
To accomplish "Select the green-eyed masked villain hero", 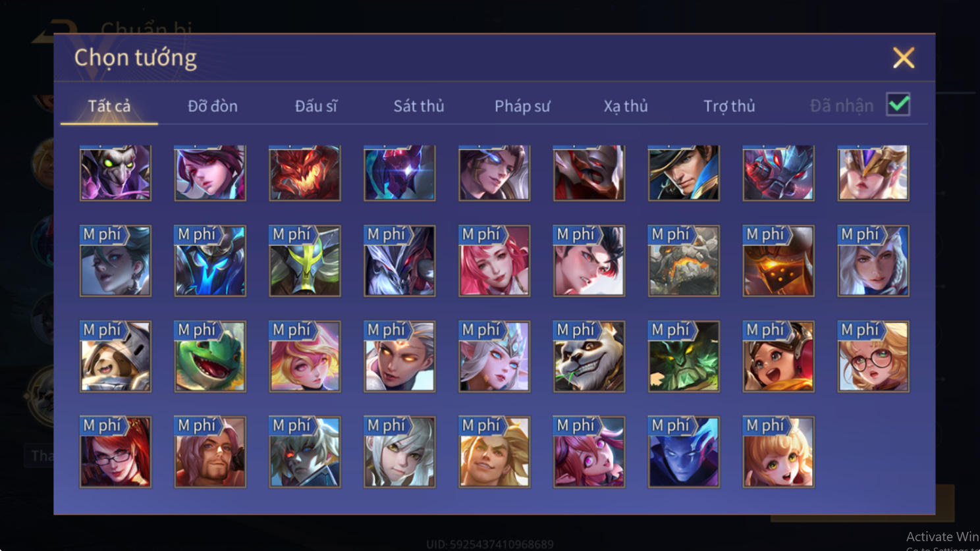I will 115,172.
